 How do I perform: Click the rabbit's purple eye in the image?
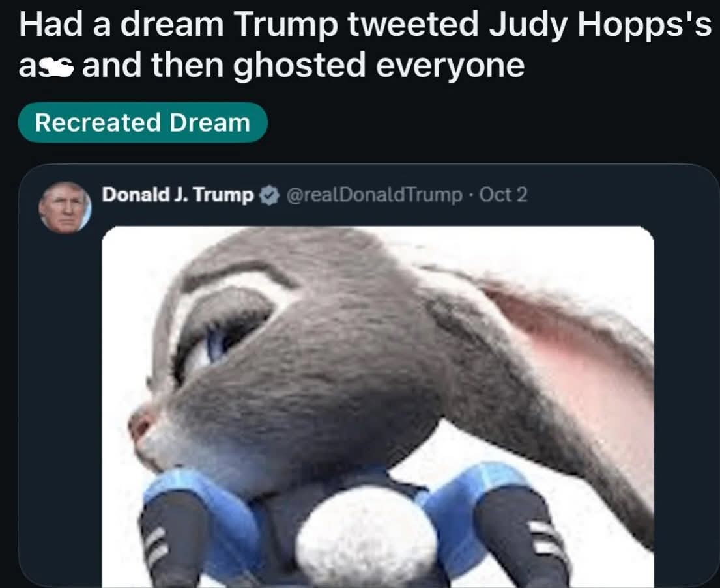[216, 343]
